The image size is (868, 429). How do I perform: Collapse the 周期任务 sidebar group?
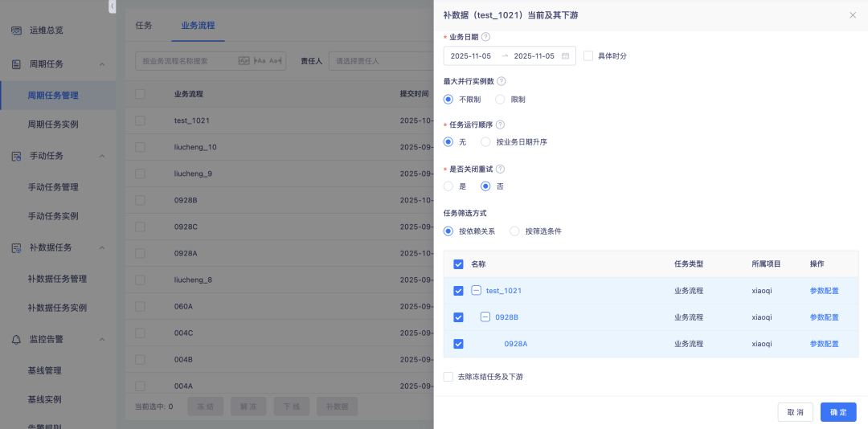[x=102, y=64]
